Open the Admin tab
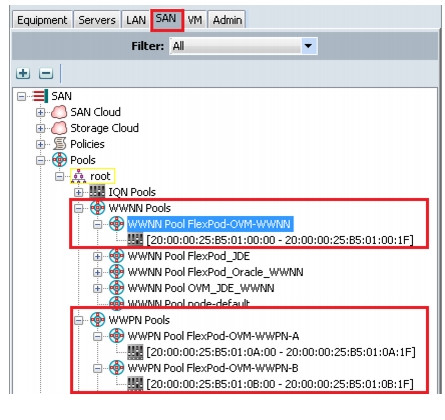The width and height of the screenshot is (445, 420). (227, 20)
